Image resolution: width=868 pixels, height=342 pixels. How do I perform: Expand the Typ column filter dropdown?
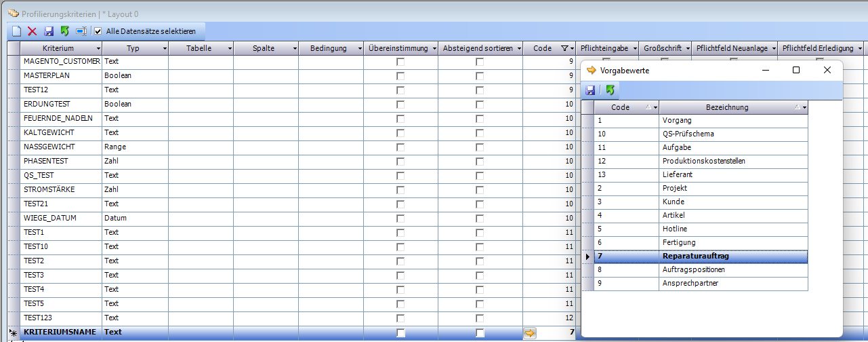pos(164,49)
